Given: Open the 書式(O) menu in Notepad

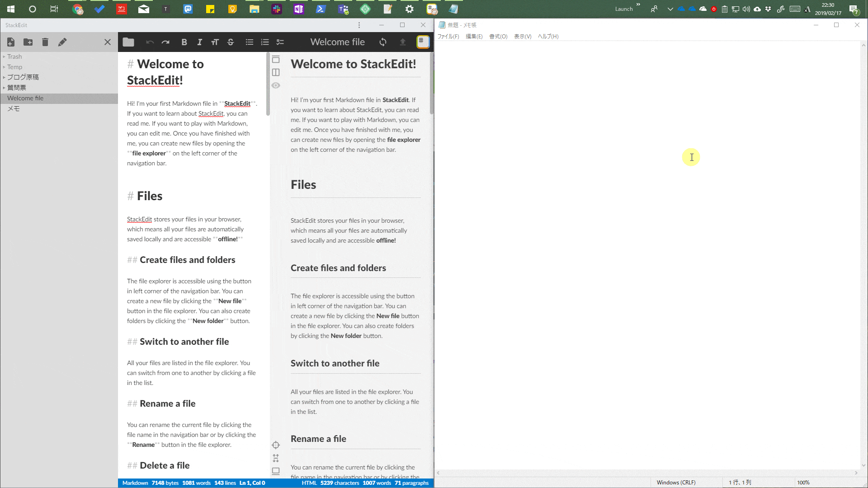Looking at the screenshot, I should [x=498, y=37].
